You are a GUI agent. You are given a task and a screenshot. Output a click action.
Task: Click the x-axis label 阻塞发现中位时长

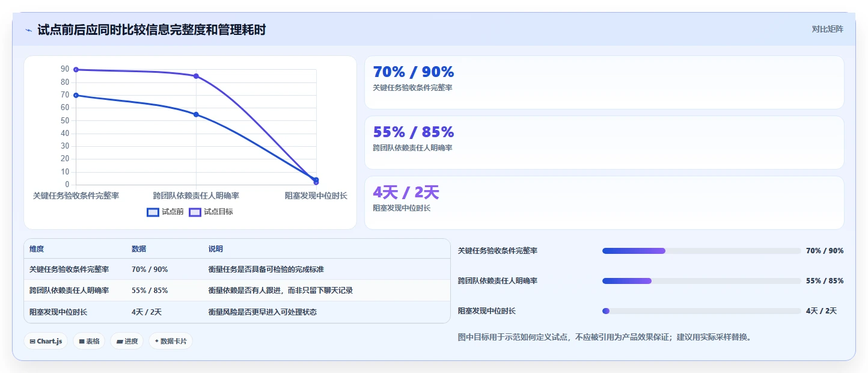tap(316, 196)
